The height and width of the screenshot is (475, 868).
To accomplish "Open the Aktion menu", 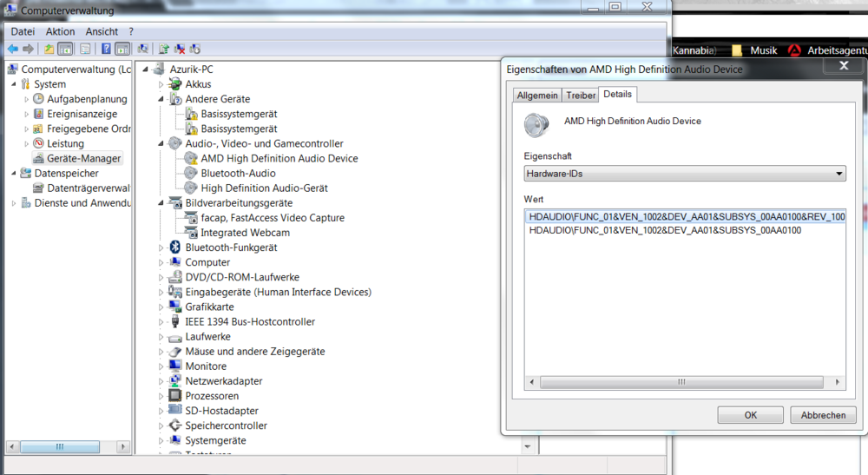I will [60, 31].
